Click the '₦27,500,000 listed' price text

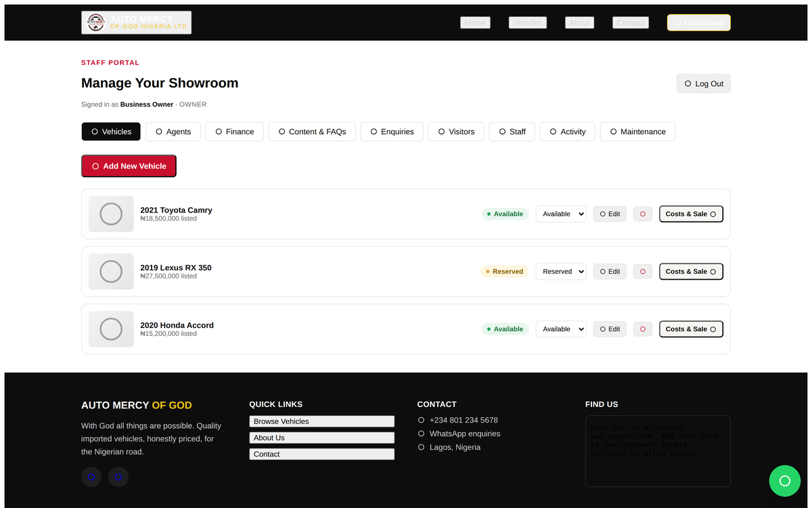[x=168, y=276]
